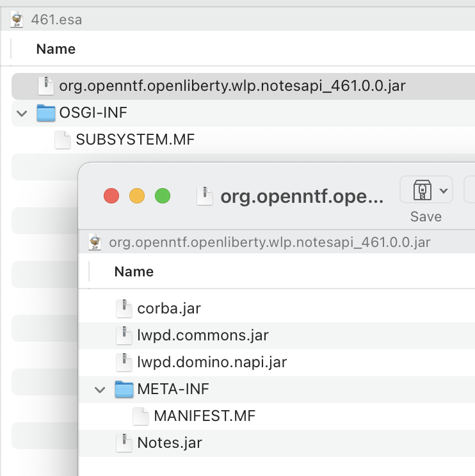This screenshot has width=475, height=476.
Task: Select the corba.jar file icon
Action: (124, 308)
